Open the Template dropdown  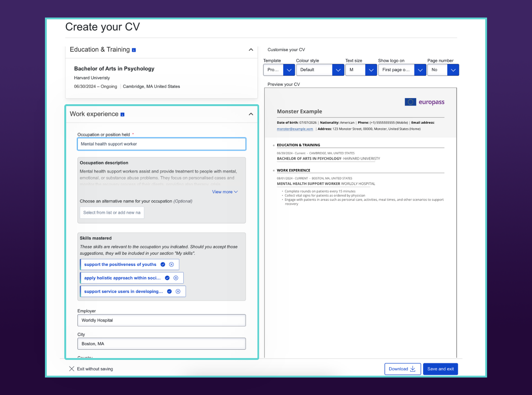coord(279,70)
